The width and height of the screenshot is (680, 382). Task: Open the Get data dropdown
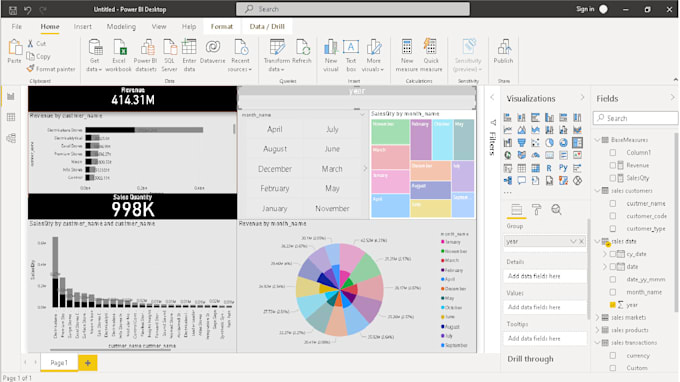[94, 56]
